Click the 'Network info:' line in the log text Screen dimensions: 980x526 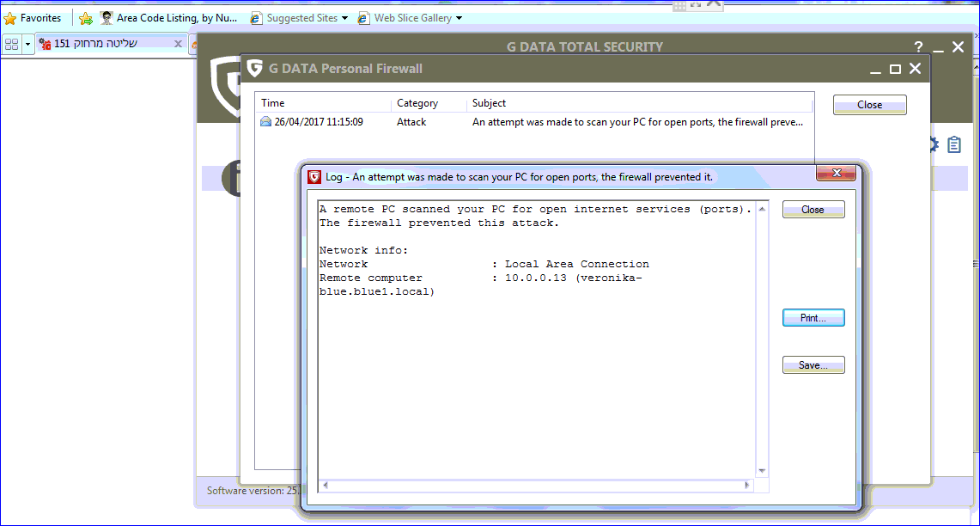pos(363,250)
